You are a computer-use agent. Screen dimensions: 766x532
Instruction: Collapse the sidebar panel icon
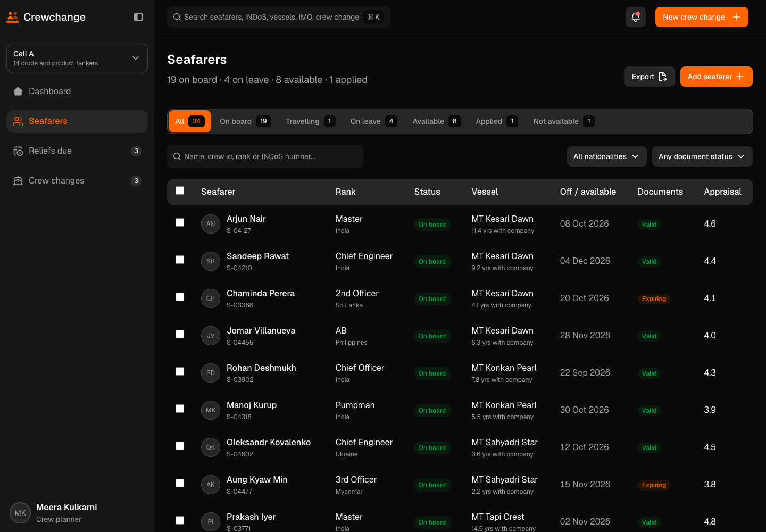coord(138,17)
